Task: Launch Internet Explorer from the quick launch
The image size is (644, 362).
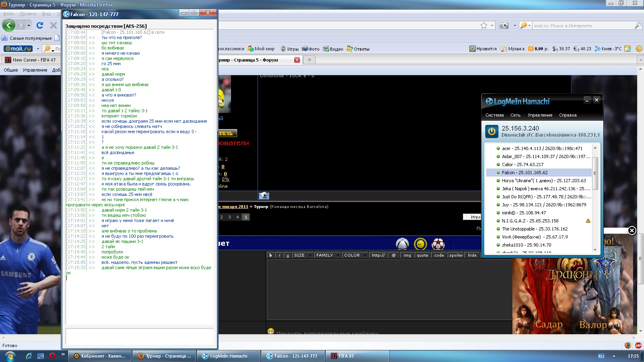Action: (29, 356)
